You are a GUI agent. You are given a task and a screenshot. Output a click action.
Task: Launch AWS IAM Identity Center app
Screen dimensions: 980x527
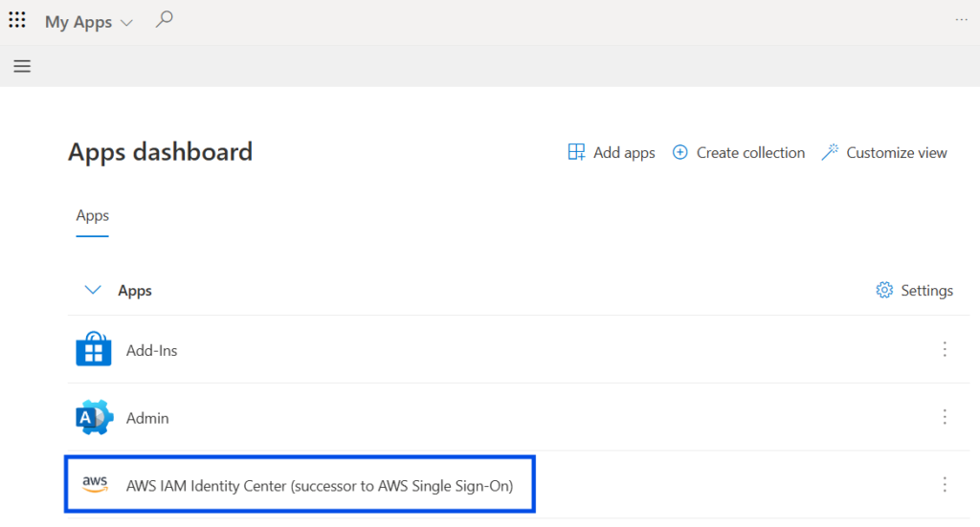pos(320,486)
